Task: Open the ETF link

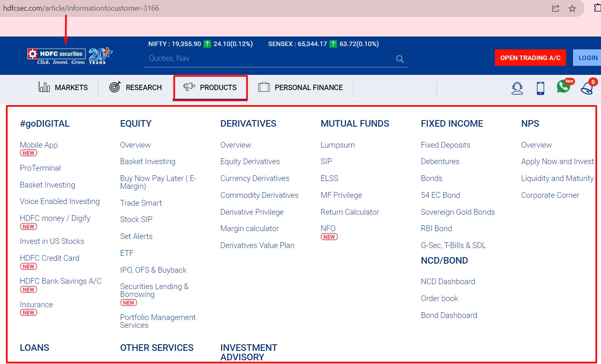Action: tap(127, 253)
